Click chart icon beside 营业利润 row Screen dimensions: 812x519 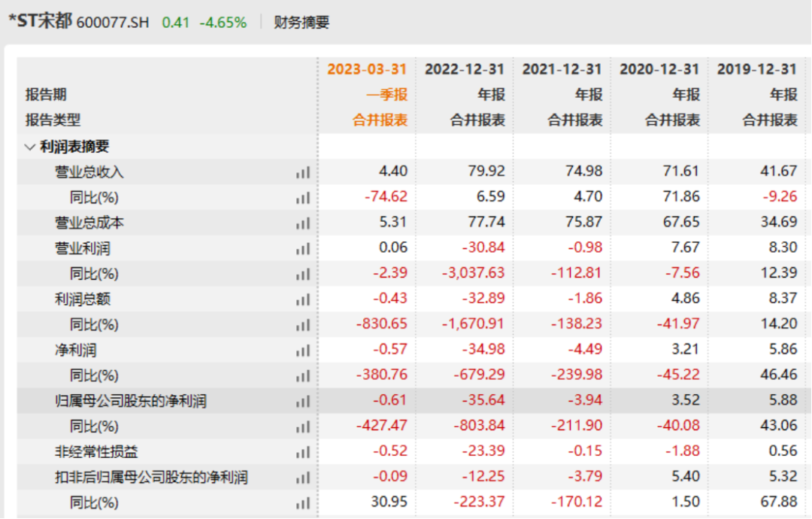(x=302, y=248)
